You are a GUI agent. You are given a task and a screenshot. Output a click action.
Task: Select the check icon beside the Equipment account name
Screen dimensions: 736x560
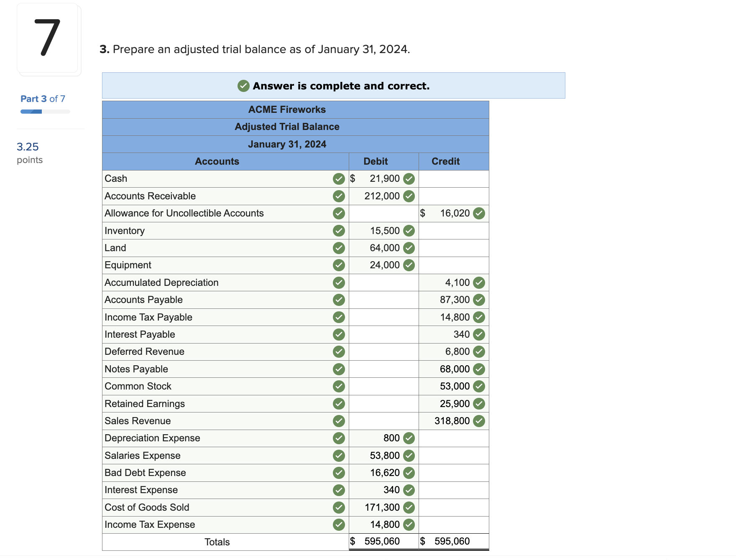click(339, 265)
